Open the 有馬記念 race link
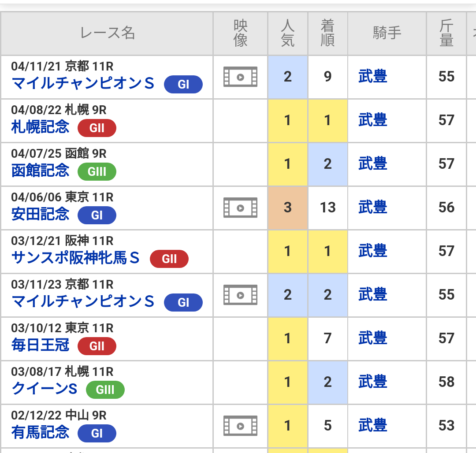This screenshot has height=453, width=476. [x=41, y=432]
